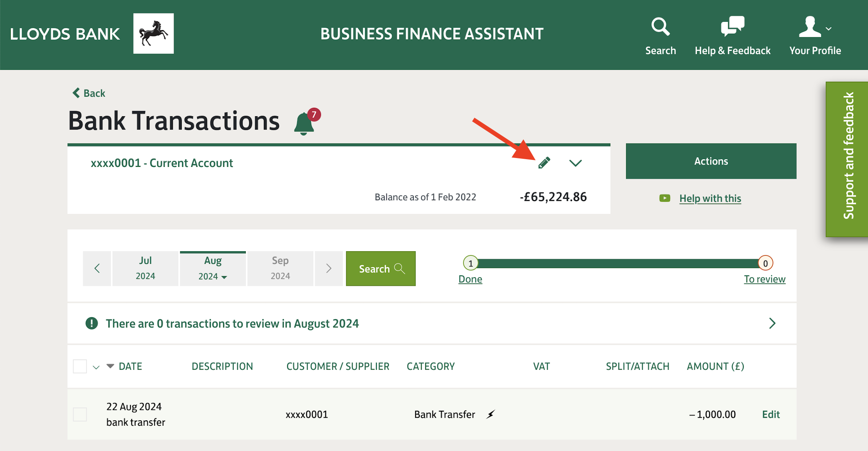The height and width of the screenshot is (451, 868).
Task: Open the Your Profile dropdown menu
Action: coord(815,35)
